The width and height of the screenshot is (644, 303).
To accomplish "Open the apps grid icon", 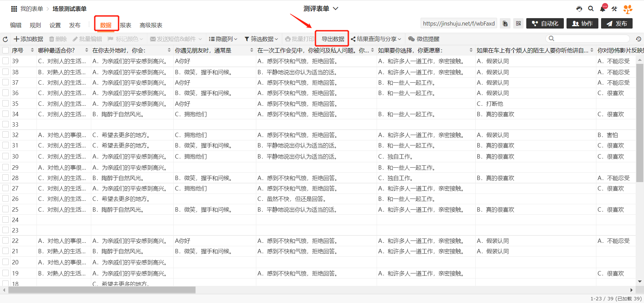I will point(14,9).
